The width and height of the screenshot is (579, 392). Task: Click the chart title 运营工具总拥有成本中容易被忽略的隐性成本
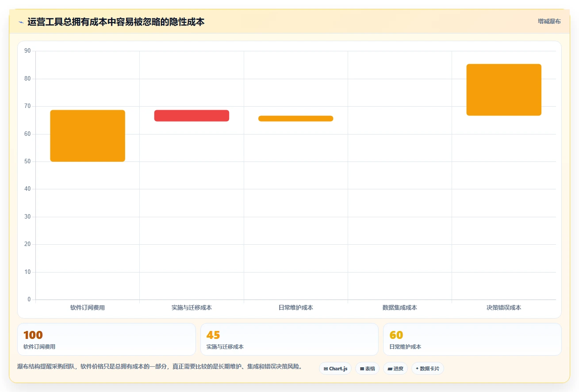(x=116, y=22)
